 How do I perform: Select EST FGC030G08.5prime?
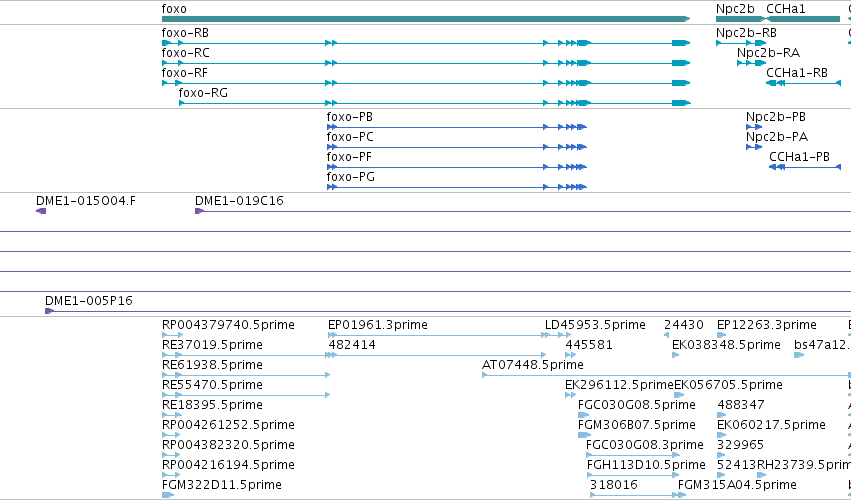coord(637,406)
